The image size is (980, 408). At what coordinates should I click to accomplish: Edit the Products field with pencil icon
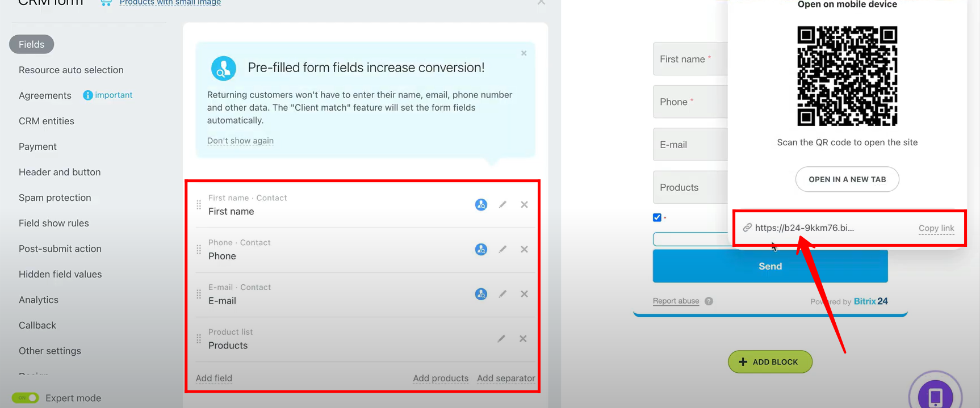(501, 339)
